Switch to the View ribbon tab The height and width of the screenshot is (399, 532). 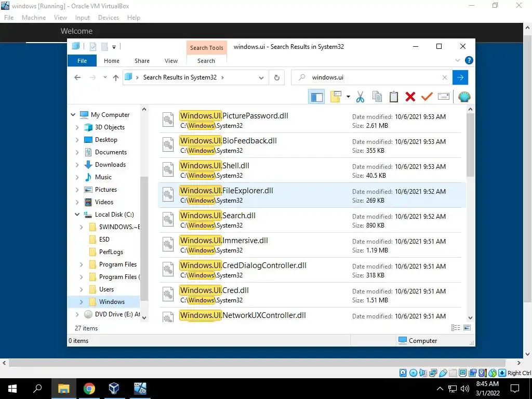click(171, 61)
